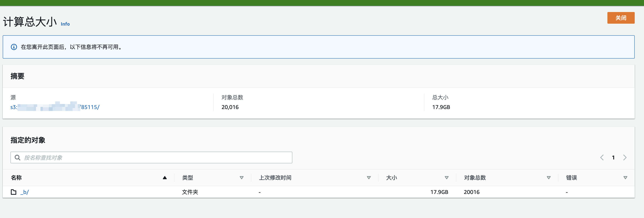
Task: Click the magnifier icon in the search box
Action: [17, 157]
